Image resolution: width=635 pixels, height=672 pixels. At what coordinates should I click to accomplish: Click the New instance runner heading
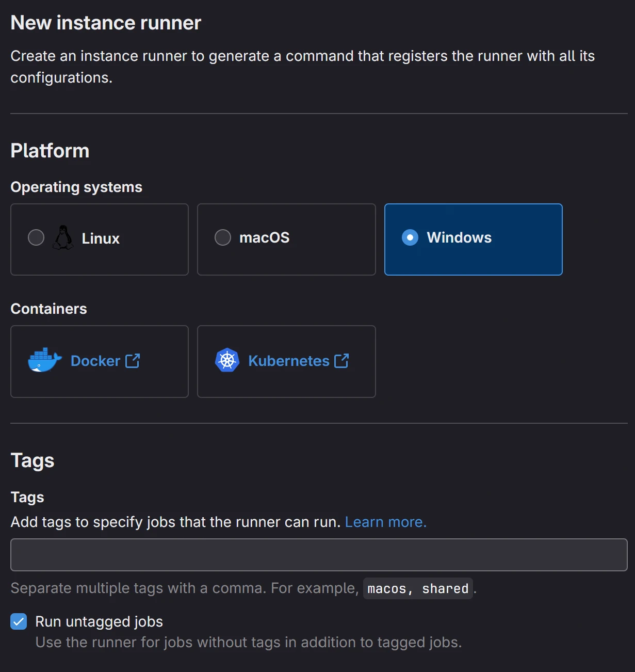point(106,23)
